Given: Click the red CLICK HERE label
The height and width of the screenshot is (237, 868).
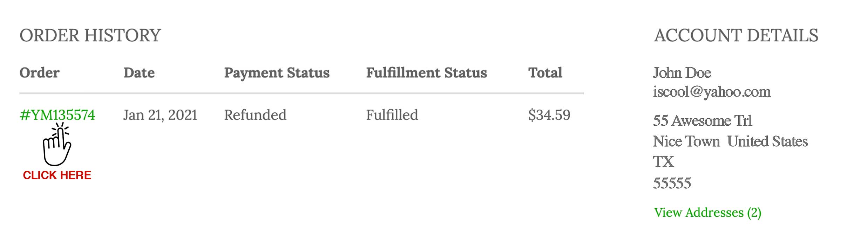Looking at the screenshot, I should (x=57, y=175).
